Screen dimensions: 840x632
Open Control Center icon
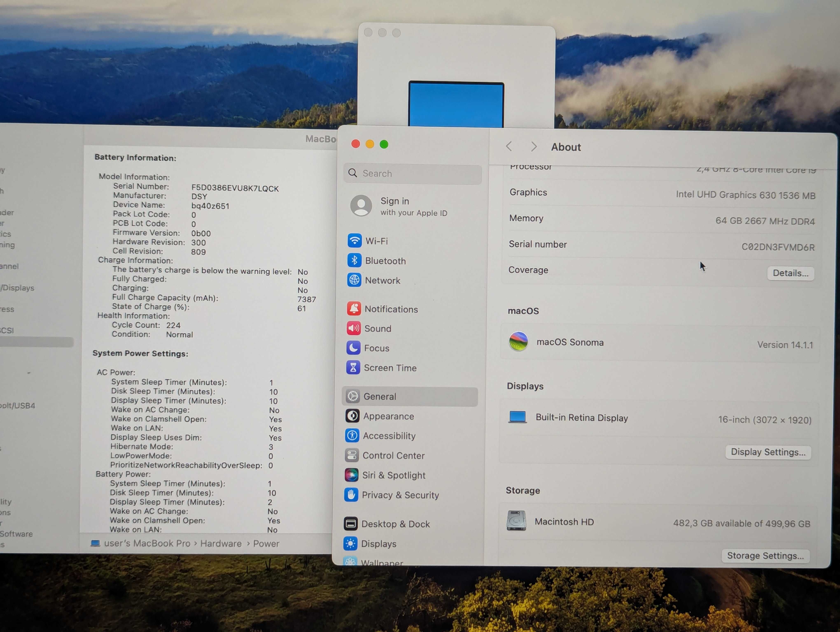point(352,455)
